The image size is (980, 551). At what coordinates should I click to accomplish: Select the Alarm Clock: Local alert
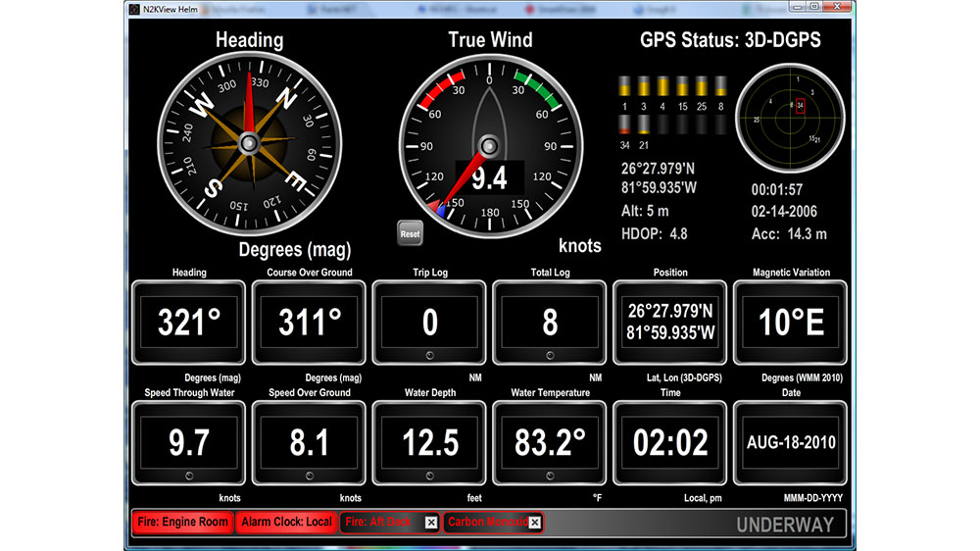tap(286, 523)
